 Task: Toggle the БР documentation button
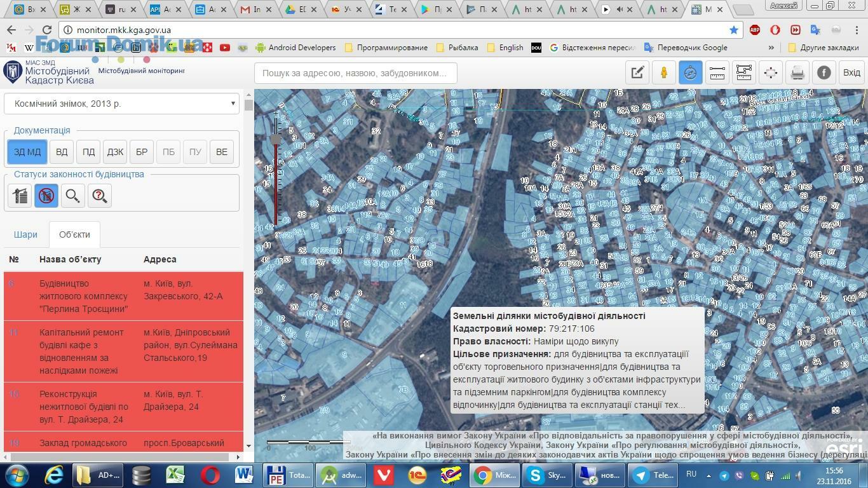[142, 152]
